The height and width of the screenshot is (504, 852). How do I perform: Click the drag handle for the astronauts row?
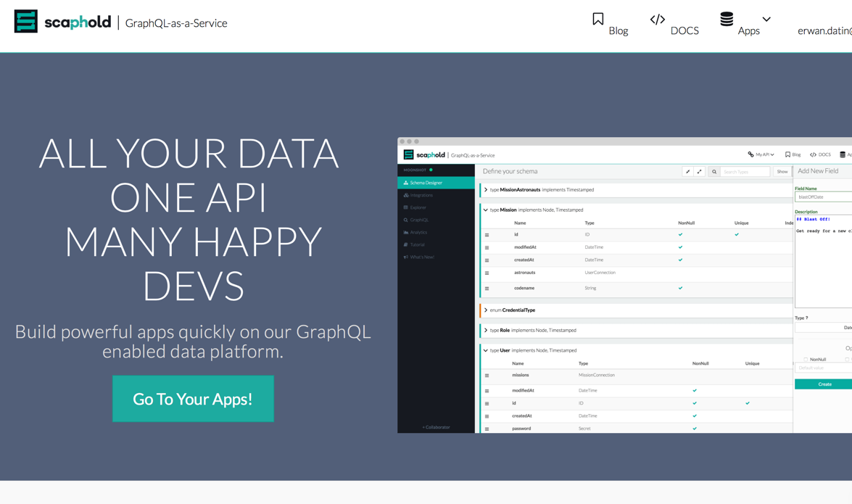click(x=487, y=273)
